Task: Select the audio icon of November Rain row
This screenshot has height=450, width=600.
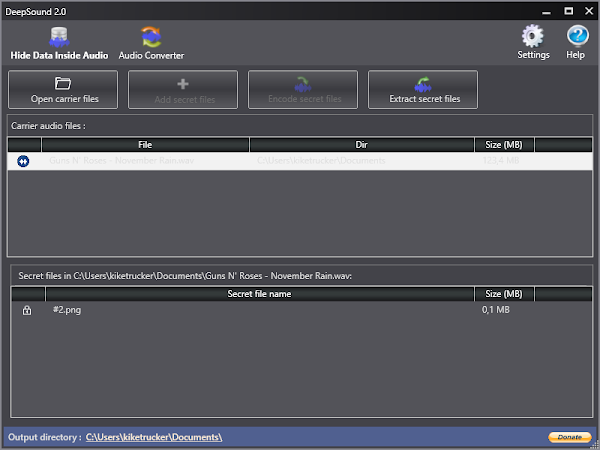Action: pos(23,161)
